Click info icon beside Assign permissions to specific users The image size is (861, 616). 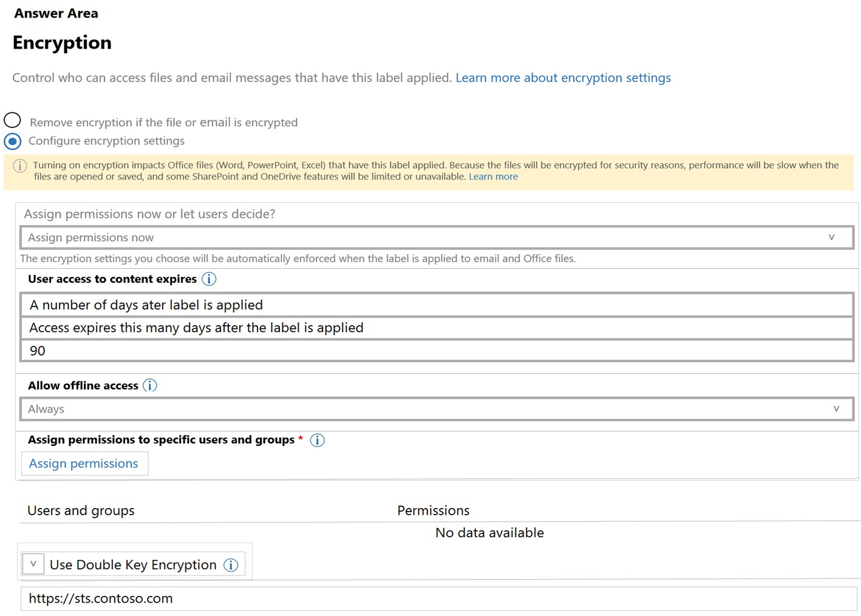point(317,441)
